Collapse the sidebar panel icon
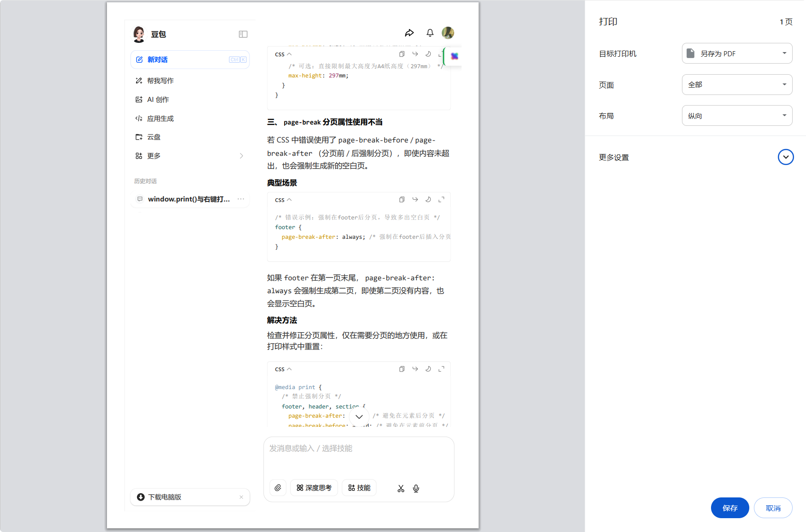 pyautogui.click(x=243, y=34)
